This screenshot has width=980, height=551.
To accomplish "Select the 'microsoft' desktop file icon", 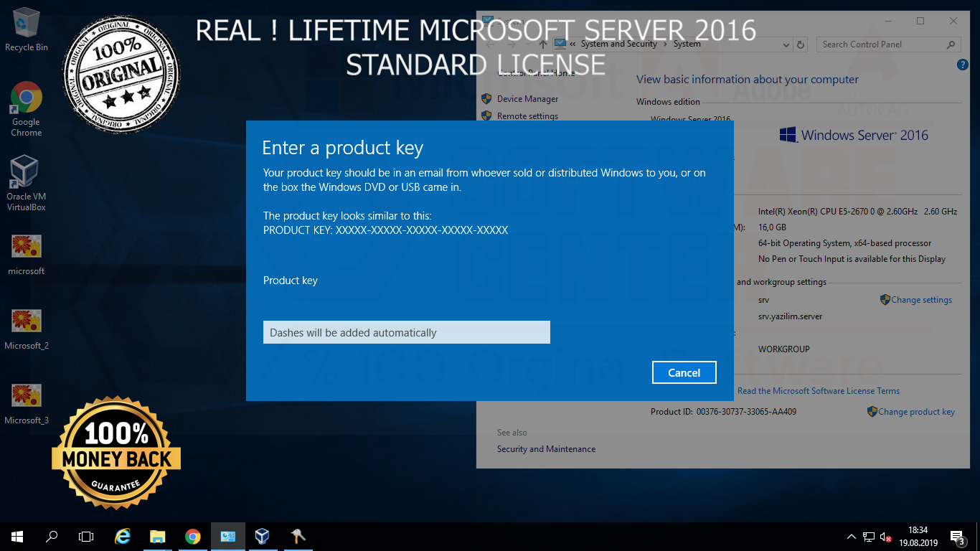I will pyautogui.click(x=27, y=255).
